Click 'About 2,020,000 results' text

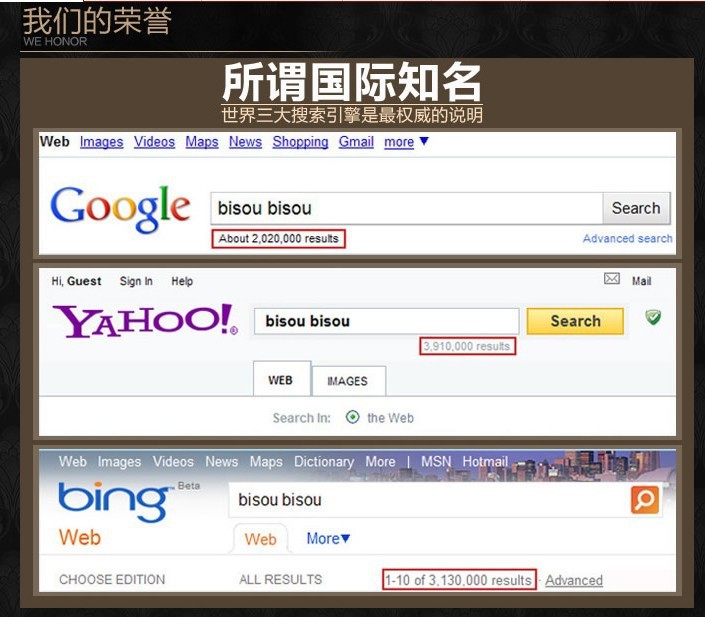coord(278,238)
